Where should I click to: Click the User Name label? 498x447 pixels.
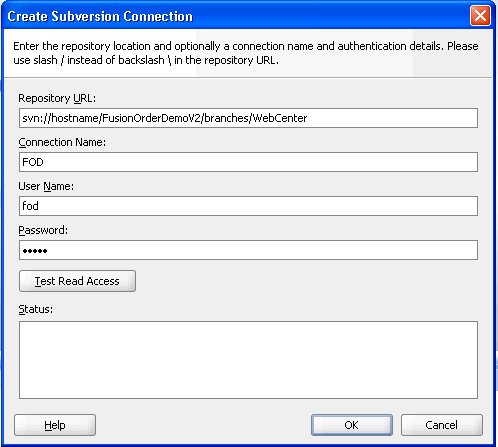click(46, 186)
